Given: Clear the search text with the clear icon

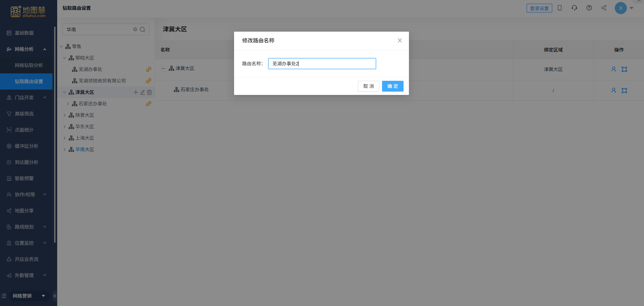Looking at the screenshot, I should (135, 30).
